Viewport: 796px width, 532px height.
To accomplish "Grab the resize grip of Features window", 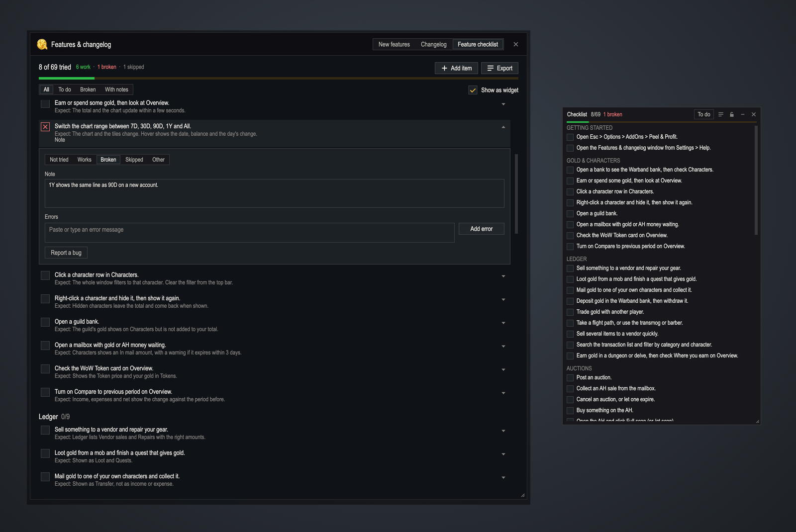I will coord(522,495).
